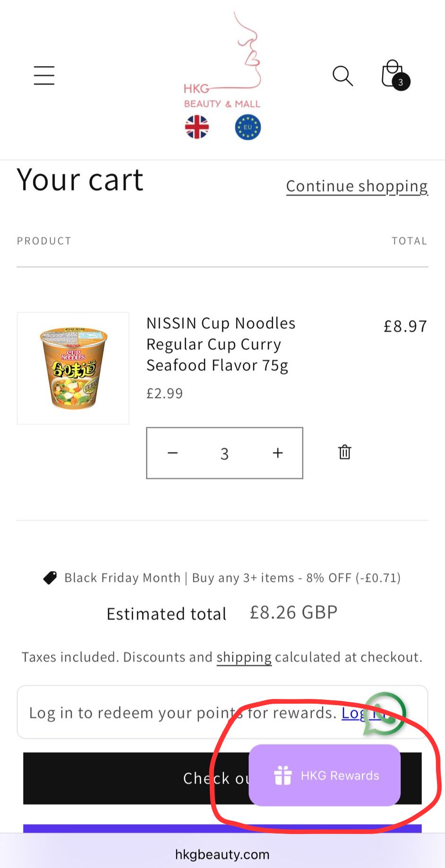Open the HKG Rewards widget
The height and width of the screenshot is (868, 445).
[325, 775]
